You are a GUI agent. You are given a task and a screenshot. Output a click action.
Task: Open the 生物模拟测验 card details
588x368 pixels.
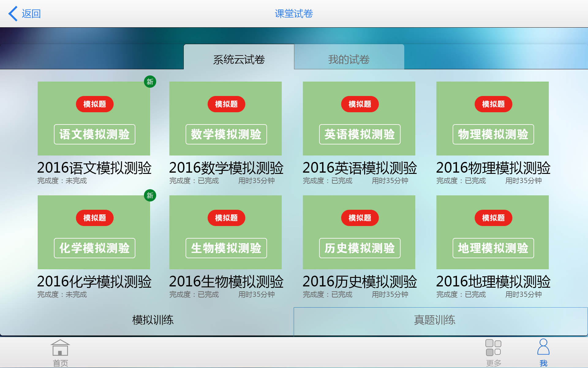pos(225,232)
